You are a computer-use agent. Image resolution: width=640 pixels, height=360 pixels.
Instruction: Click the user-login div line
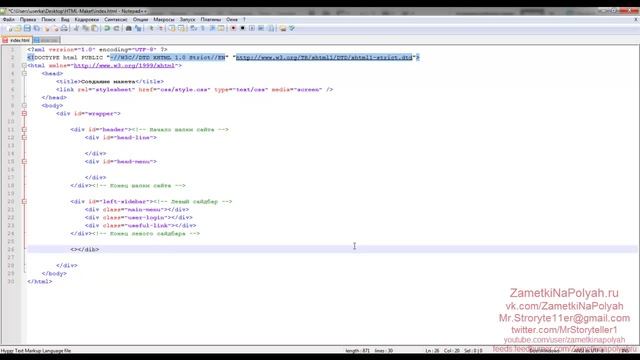[139, 218]
